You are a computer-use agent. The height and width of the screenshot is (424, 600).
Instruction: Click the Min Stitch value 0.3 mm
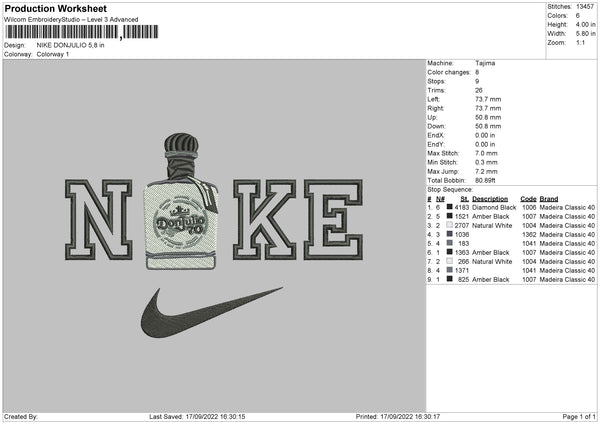click(486, 162)
